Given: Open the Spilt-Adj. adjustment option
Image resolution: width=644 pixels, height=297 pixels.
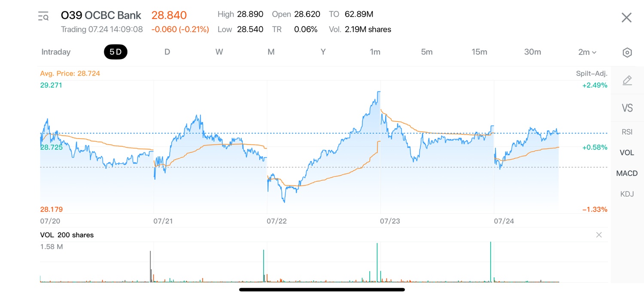Looking at the screenshot, I should [x=592, y=73].
